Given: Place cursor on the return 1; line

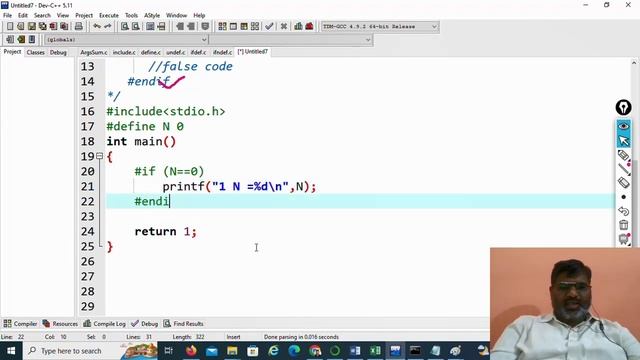Looking at the screenshot, I should 165,231.
